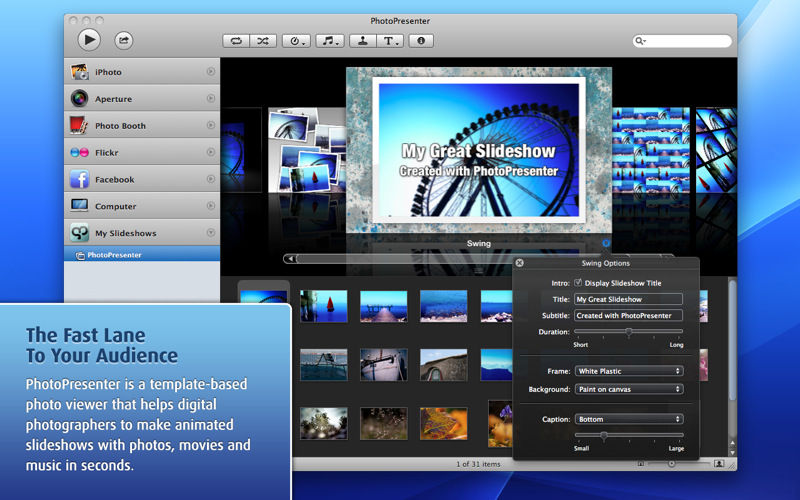
Task: Close the Swing Options panel
Action: pos(519,263)
